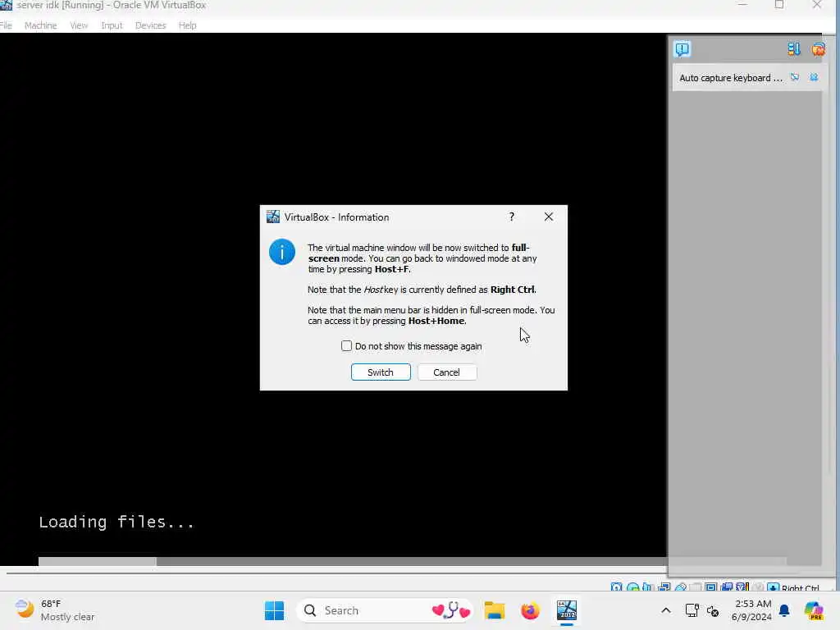
Task: Maximize the VirtualBox VM window
Action: tap(779, 5)
